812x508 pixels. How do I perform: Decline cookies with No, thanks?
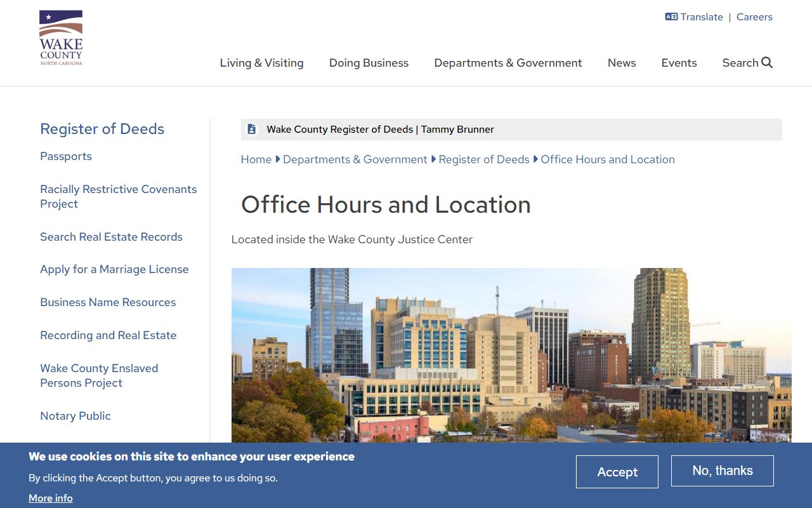point(723,471)
